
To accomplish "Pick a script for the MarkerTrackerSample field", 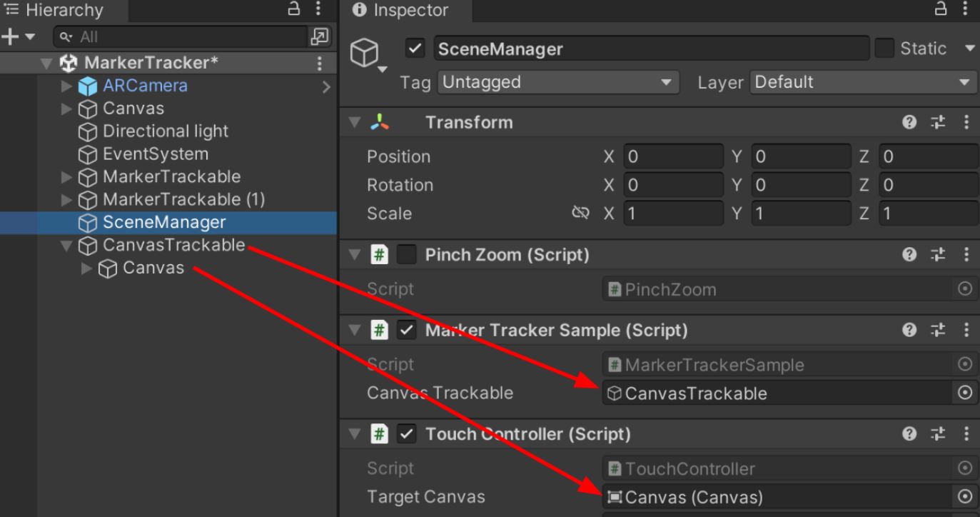I will (x=966, y=364).
